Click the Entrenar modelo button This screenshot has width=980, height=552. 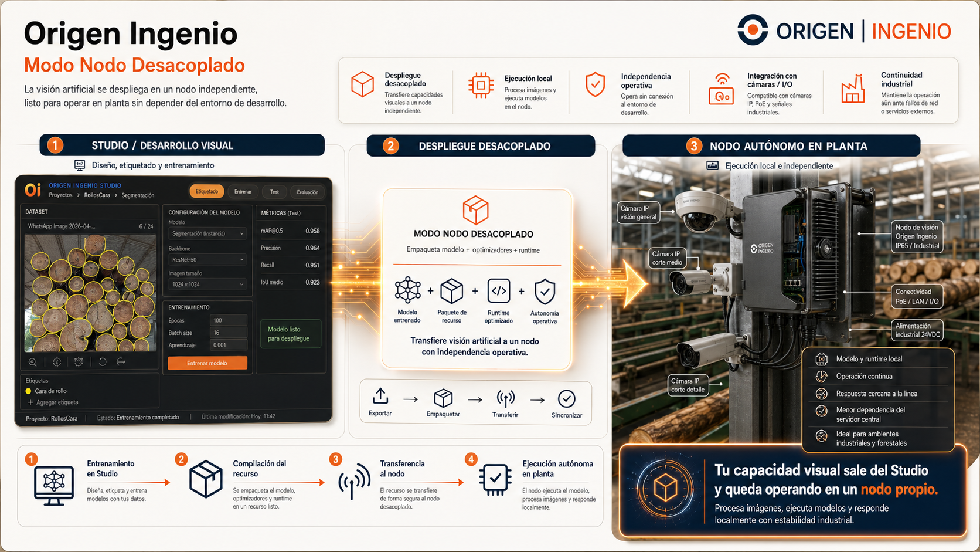[x=207, y=363]
